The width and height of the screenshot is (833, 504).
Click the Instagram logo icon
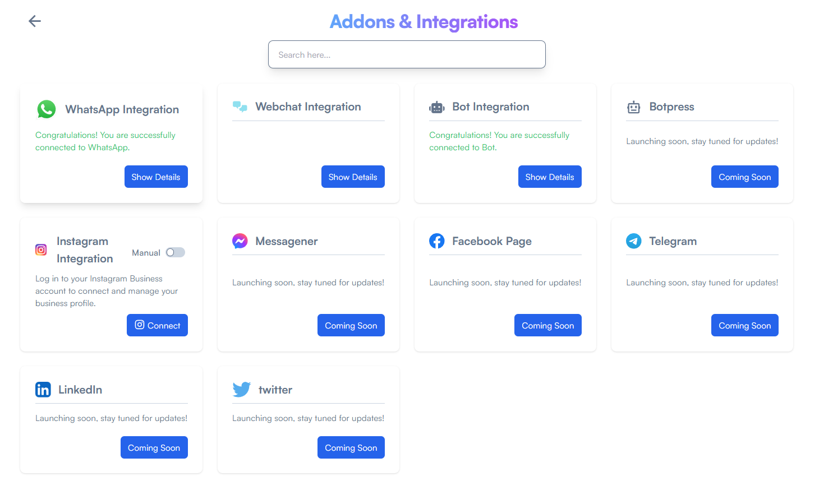41,249
